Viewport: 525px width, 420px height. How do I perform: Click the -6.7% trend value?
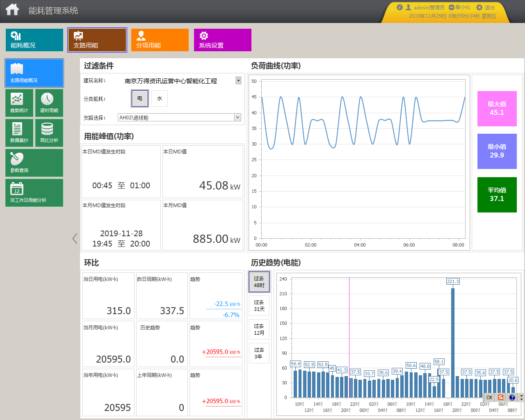[x=231, y=315]
